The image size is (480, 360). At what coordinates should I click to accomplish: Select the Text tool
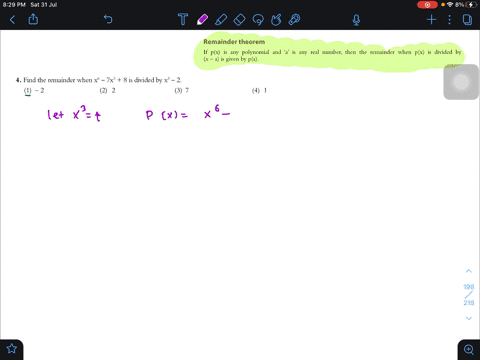183,19
